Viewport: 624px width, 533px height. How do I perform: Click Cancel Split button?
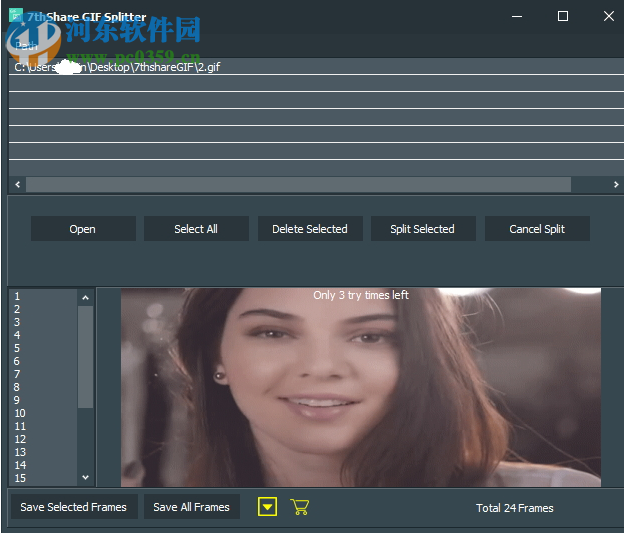click(537, 229)
